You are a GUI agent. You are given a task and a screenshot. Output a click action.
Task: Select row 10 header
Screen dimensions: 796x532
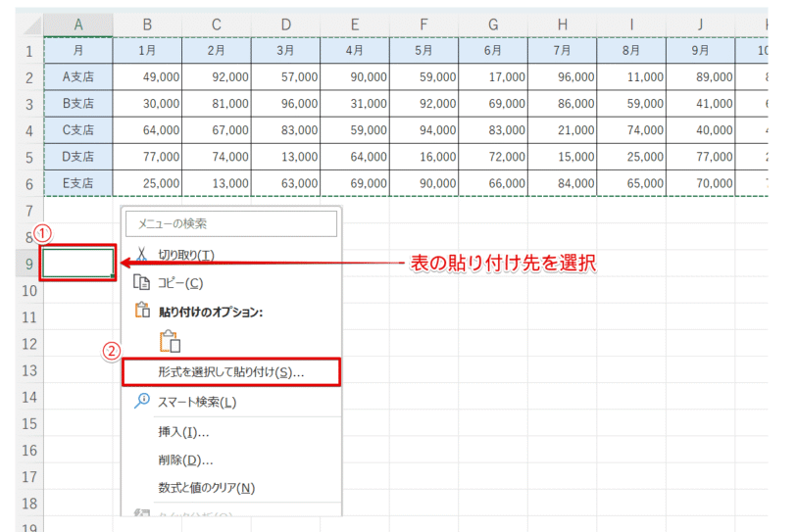tap(29, 290)
